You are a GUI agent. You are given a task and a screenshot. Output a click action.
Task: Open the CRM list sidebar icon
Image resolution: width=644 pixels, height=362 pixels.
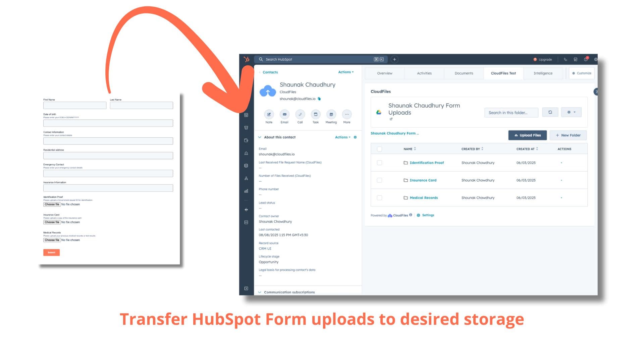[x=246, y=115]
